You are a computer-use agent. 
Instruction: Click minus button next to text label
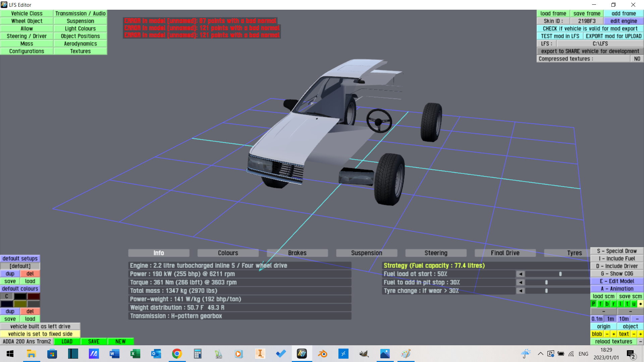tap(634, 334)
